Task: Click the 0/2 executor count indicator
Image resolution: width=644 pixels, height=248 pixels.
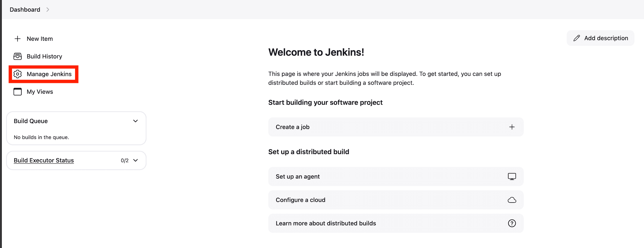Action: pos(125,160)
